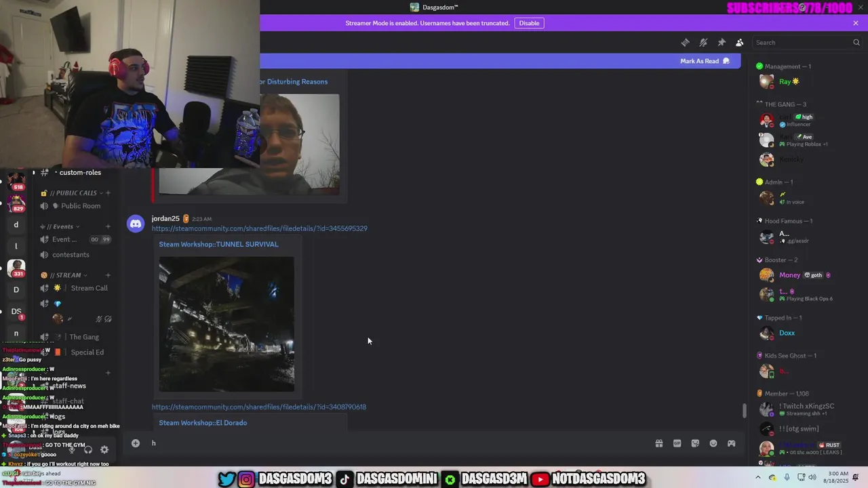The image size is (868, 488).
Task: Toggle channel notification settings bell icon
Action: [x=703, y=43]
